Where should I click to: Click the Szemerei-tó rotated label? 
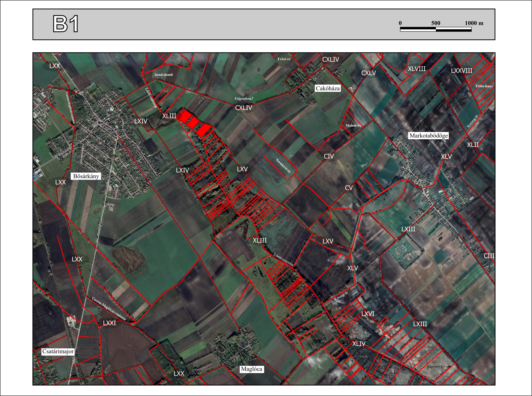283,166
